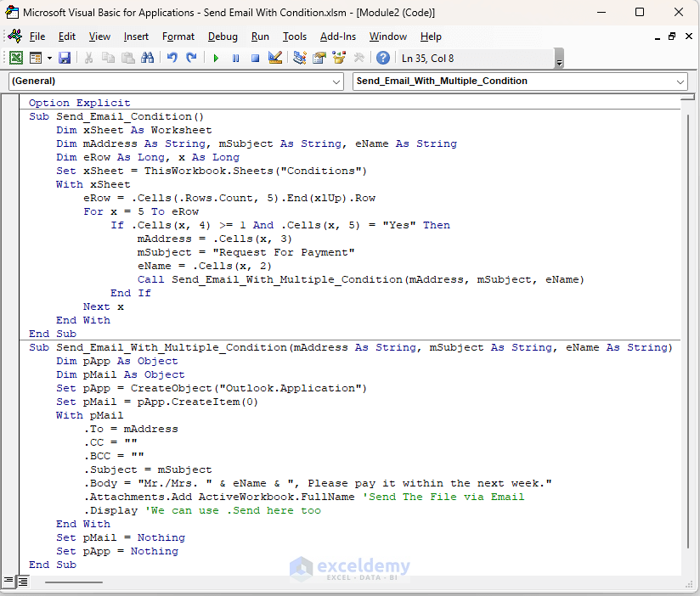Click the '.To = mAddress' line
Screen dimensions: 700x596
coord(131,429)
